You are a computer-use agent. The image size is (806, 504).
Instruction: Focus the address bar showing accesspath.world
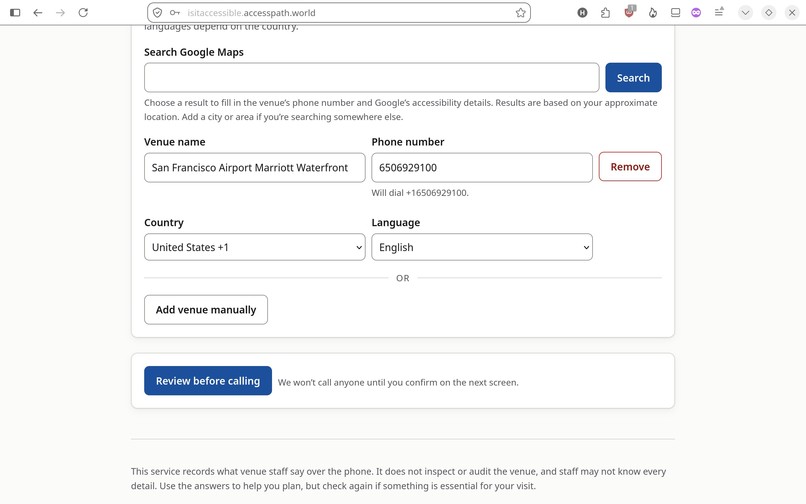point(338,13)
